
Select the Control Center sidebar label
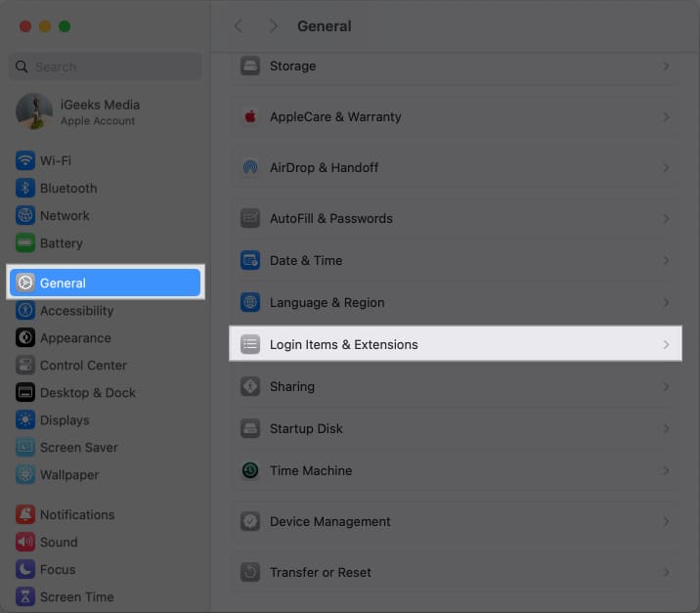click(83, 366)
